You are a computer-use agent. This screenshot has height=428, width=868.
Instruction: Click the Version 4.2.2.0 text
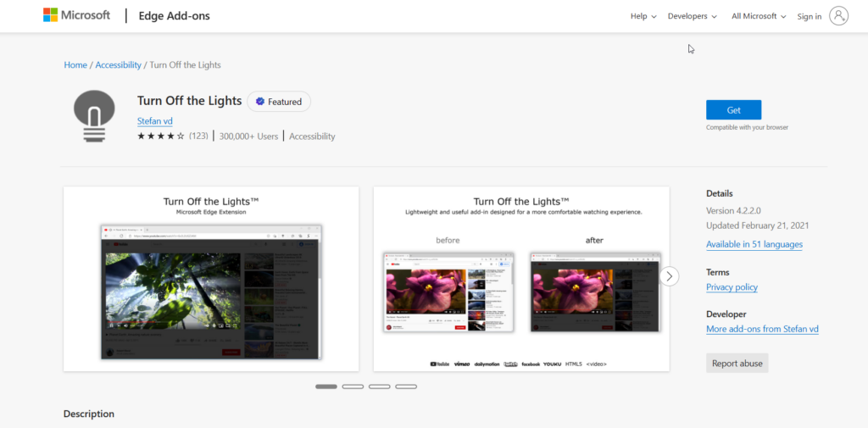[x=733, y=211]
